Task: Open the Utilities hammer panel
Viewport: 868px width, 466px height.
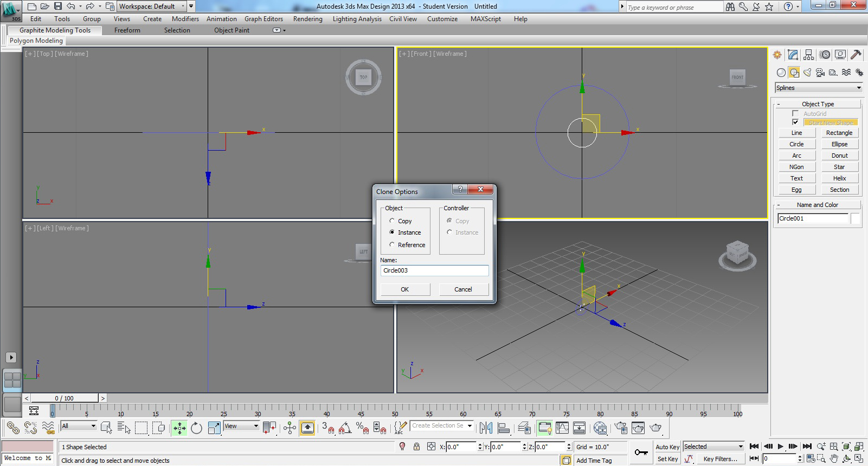Action: click(856, 55)
